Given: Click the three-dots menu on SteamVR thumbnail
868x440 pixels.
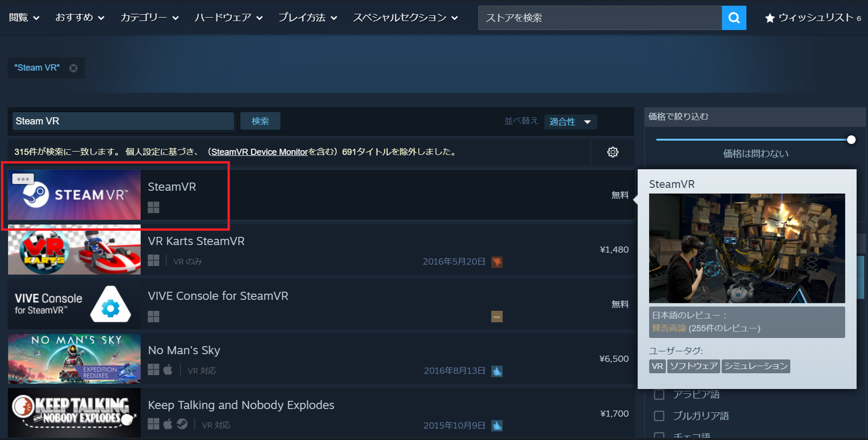Looking at the screenshot, I should coord(23,179).
